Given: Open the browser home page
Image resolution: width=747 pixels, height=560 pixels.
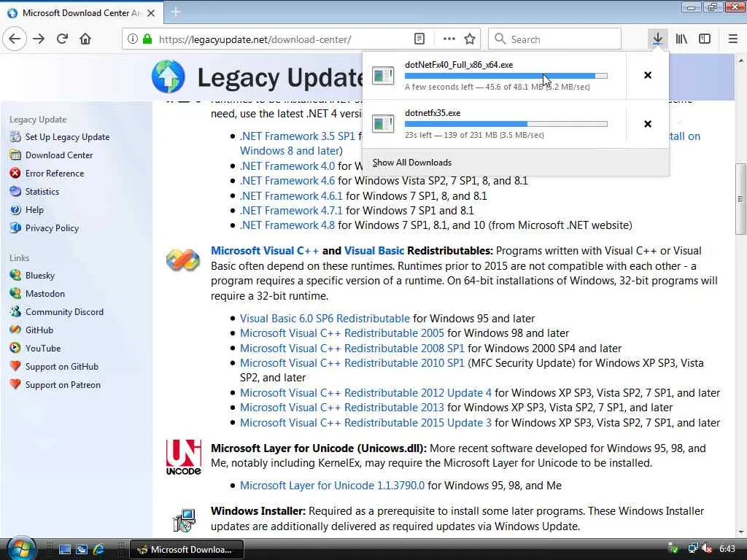Looking at the screenshot, I should pos(85,39).
